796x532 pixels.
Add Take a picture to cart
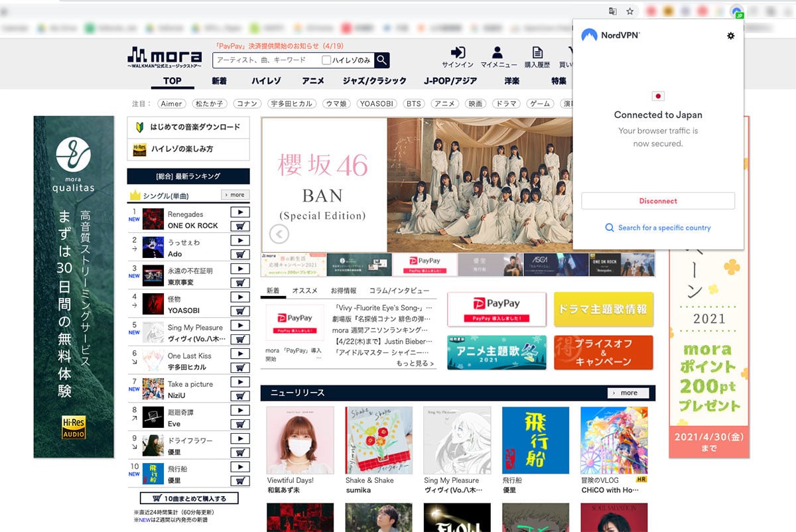click(x=239, y=395)
